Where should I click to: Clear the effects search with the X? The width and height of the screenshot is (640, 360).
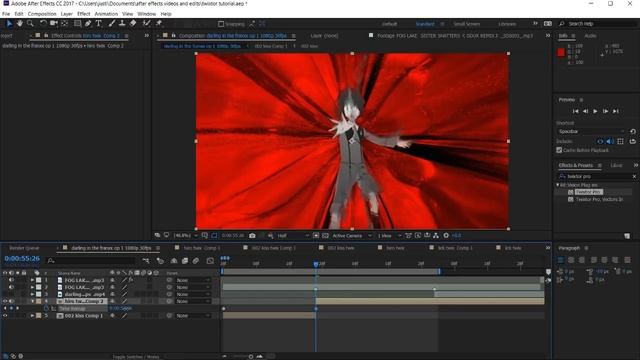pyautogui.click(x=634, y=176)
